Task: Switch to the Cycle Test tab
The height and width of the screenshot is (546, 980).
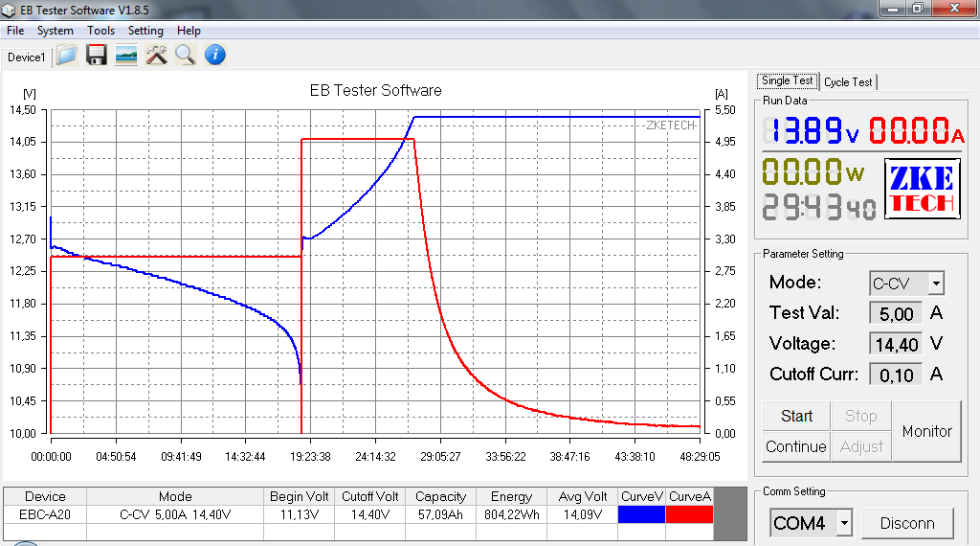Action: click(x=848, y=82)
